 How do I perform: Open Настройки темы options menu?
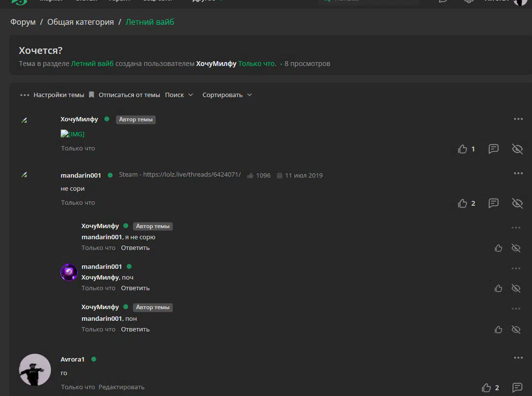point(52,95)
